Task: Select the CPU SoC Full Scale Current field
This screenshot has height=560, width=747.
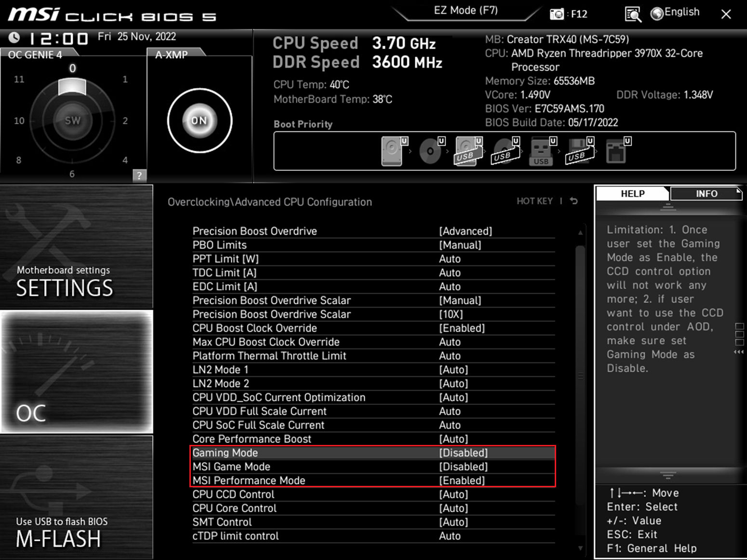Action: [373, 425]
